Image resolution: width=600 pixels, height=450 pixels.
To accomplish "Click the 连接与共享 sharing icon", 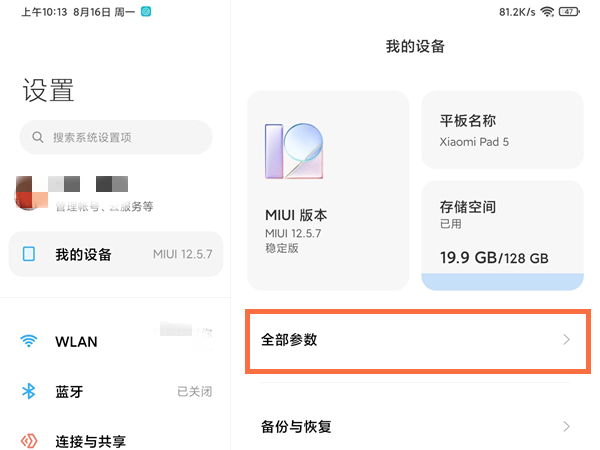I will 30,440.
